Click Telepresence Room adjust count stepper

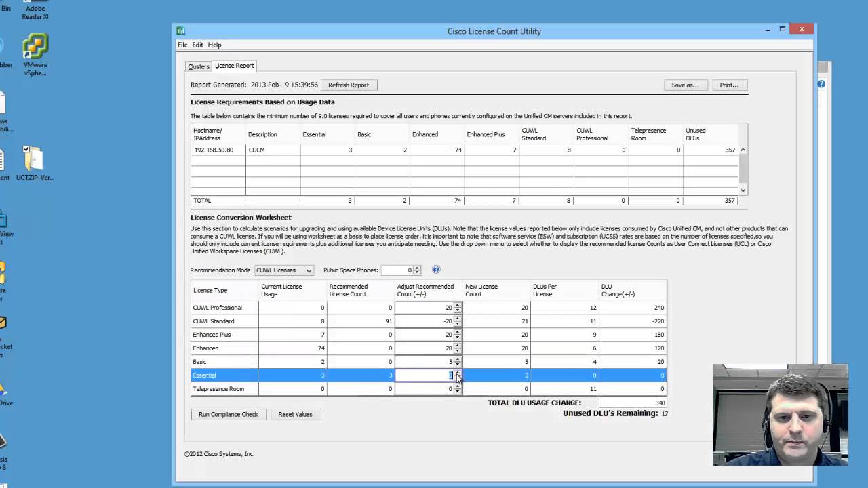[458, 389]
